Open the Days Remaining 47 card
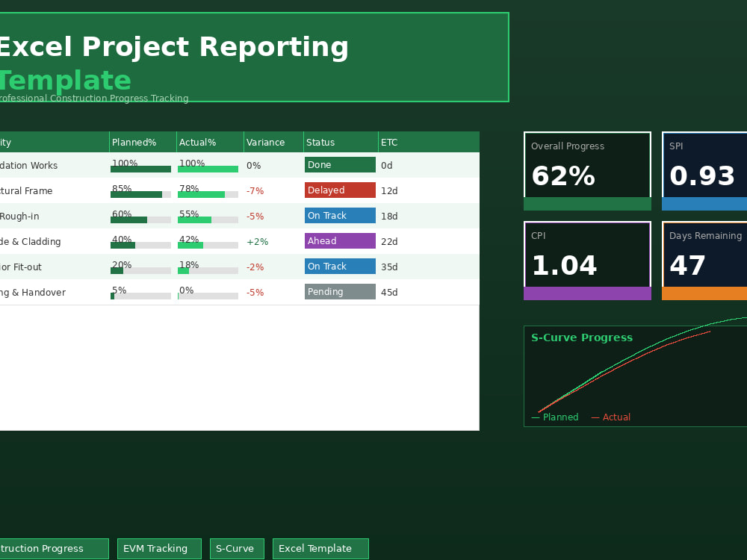 [x=704, y=261]
